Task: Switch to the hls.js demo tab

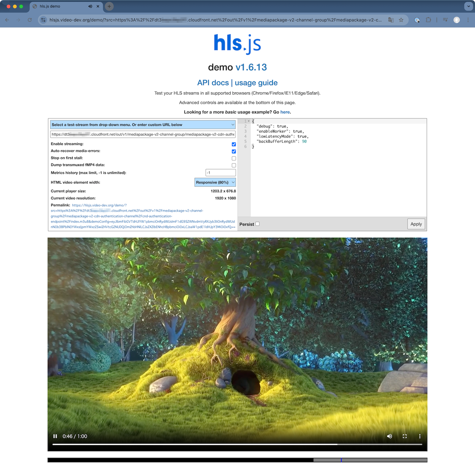Action: pyautogui.click(x=66, y=6)
